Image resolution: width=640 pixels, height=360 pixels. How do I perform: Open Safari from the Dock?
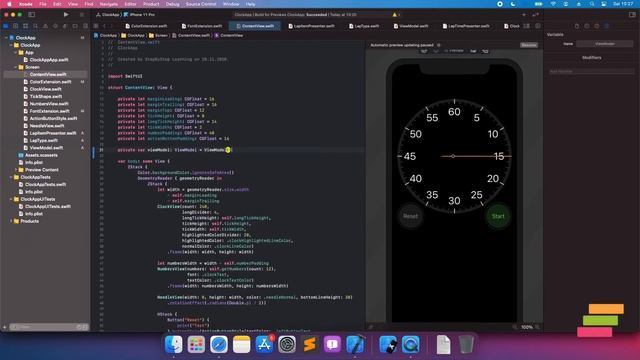219,344
